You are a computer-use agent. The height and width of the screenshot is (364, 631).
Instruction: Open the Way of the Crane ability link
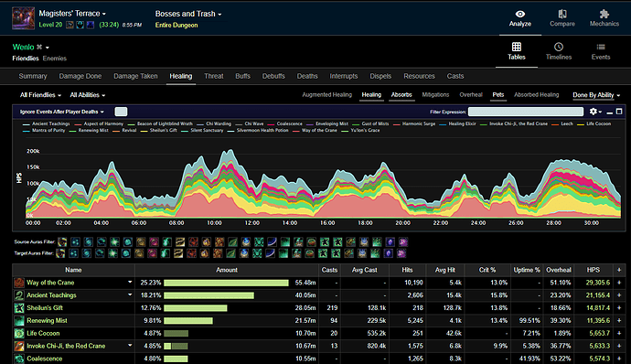pos(50,283)
